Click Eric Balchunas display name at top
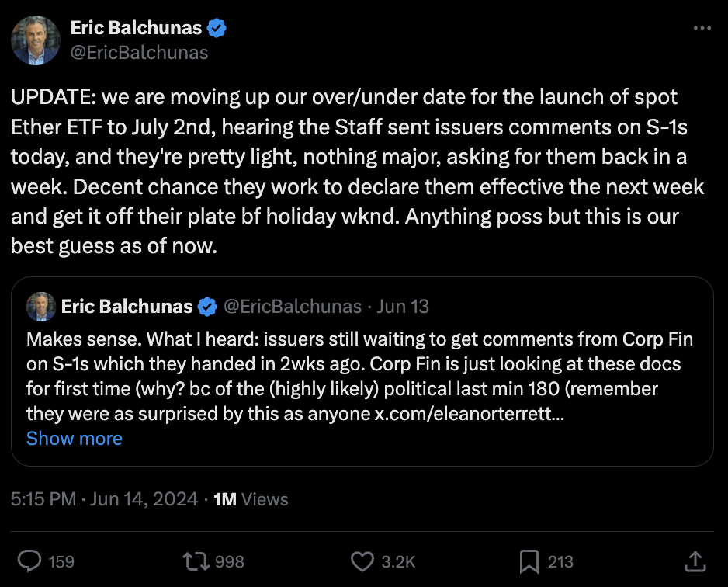Image resolution: width=728 pixels, height=587 pixels. (x=136, y=28)
